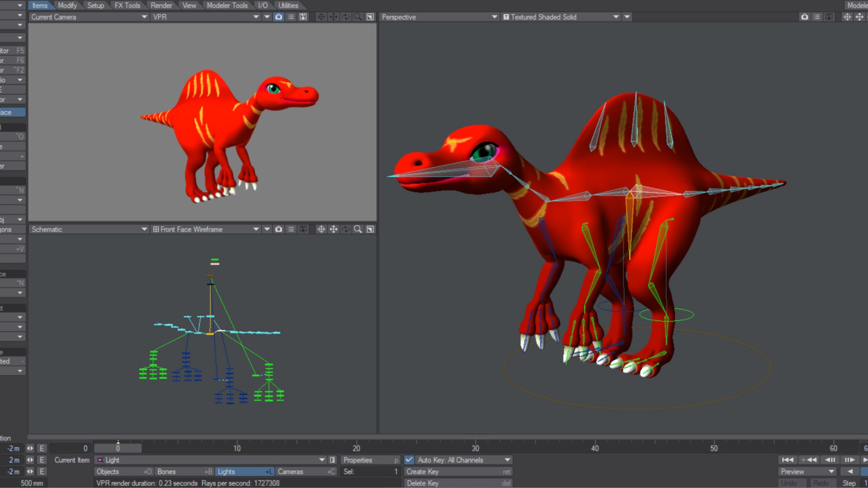Click Properties button

(x=370, y=460)
